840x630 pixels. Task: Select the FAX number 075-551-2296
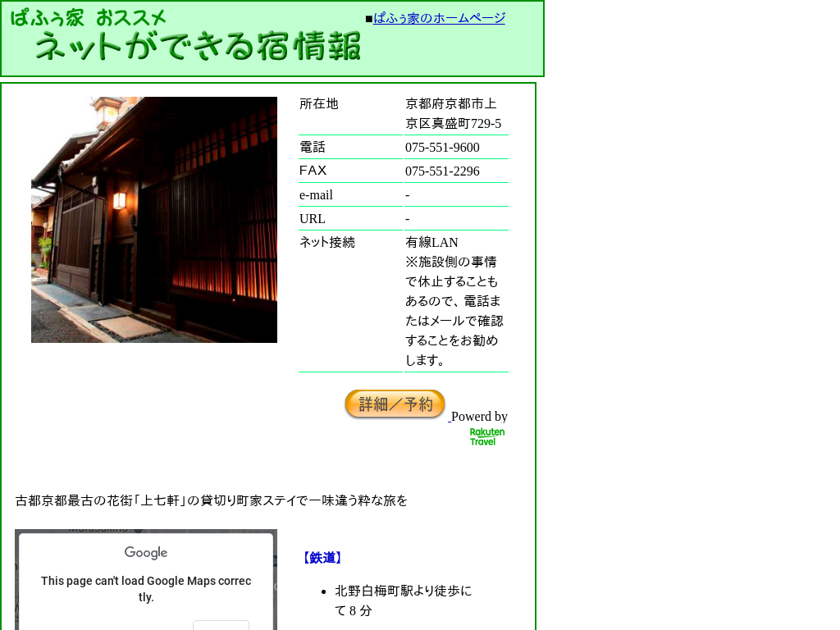(442, 171)
